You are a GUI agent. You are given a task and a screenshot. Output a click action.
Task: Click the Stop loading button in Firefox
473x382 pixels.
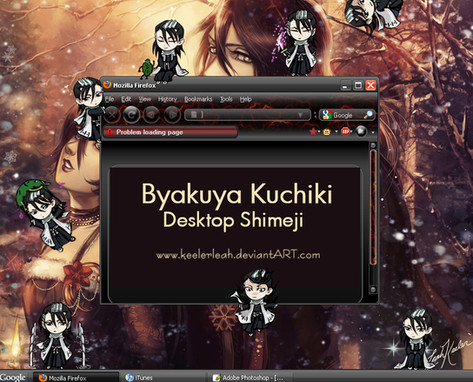pyautogui.click(x=112, y=115)
